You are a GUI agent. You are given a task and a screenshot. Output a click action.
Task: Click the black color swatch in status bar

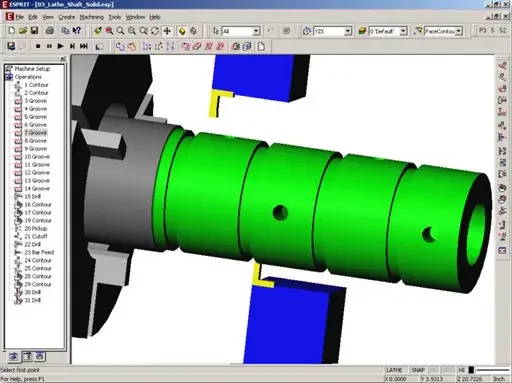click(471, 370)
